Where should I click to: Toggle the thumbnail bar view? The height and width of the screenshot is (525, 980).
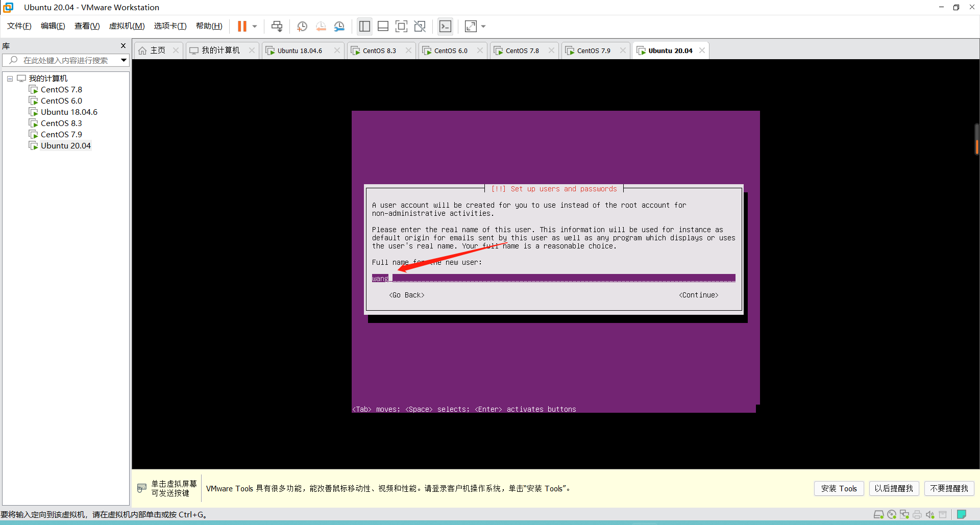(383, 26)
